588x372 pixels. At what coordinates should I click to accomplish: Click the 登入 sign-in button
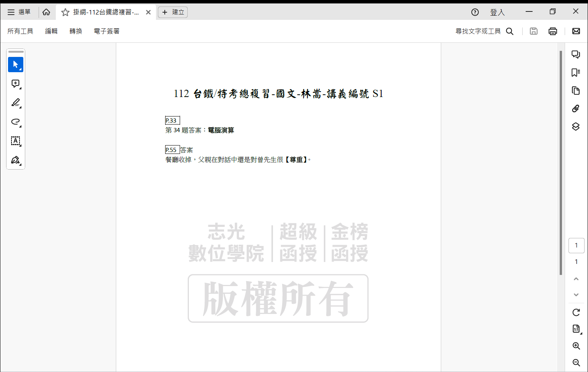click(497, 12)
